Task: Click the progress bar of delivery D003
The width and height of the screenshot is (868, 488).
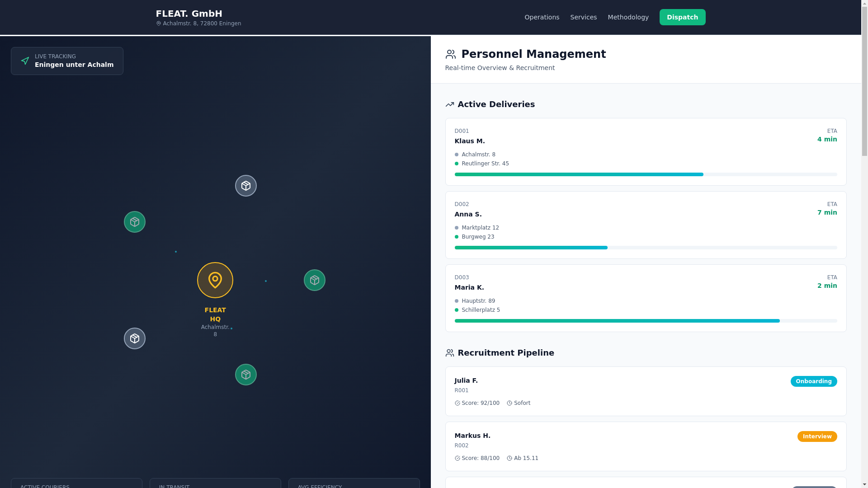Action: (646, 321)
